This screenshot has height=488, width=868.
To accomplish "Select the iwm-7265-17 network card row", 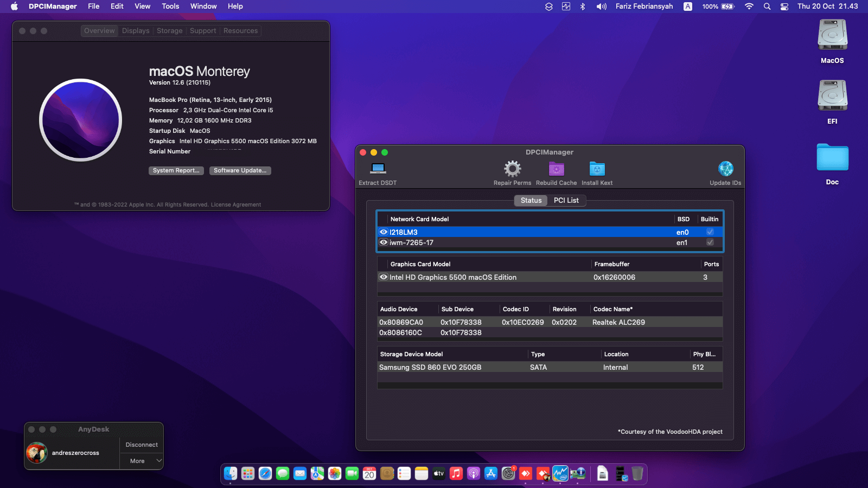I will (x=550, y=242).
